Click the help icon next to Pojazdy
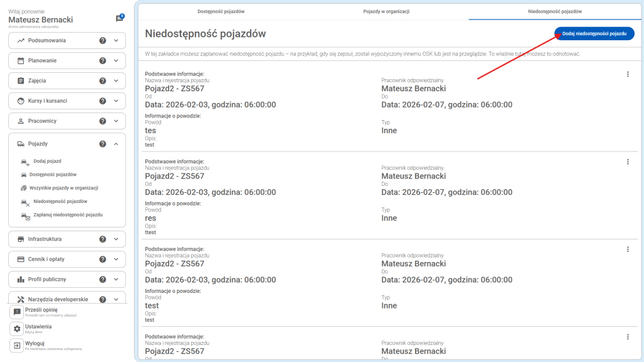Image resolution: width=644 pixels, height=362 pixels. 102,143
